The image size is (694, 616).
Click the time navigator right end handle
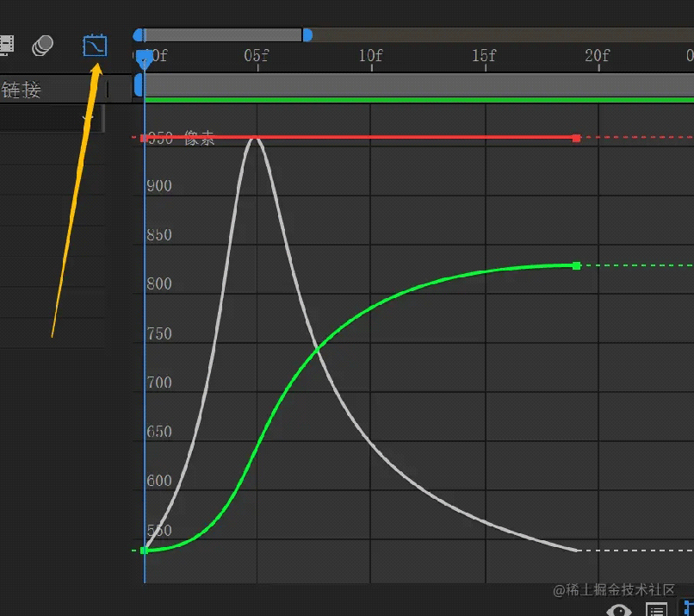click(307, 35)
